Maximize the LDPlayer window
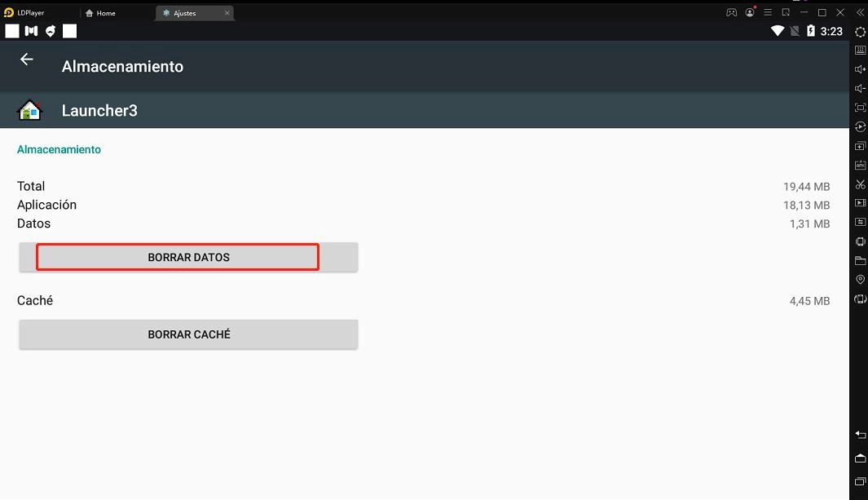The width and height of the screenshot is (868, 500). click(822, 12)
